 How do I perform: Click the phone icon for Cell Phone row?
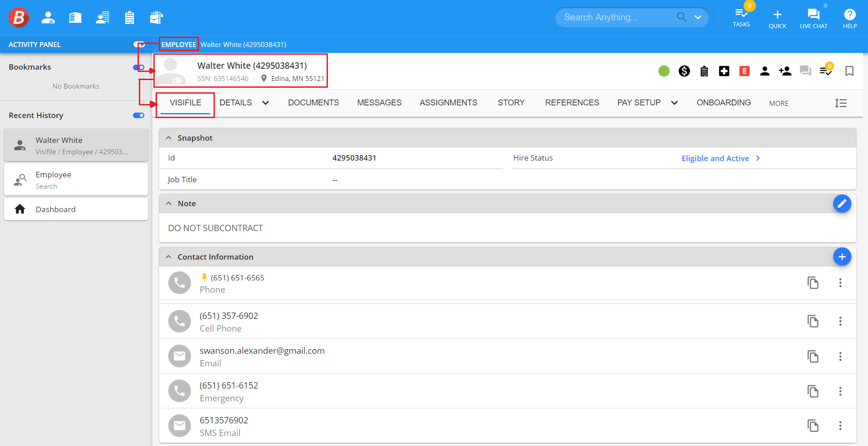click(x=180, y=321)
